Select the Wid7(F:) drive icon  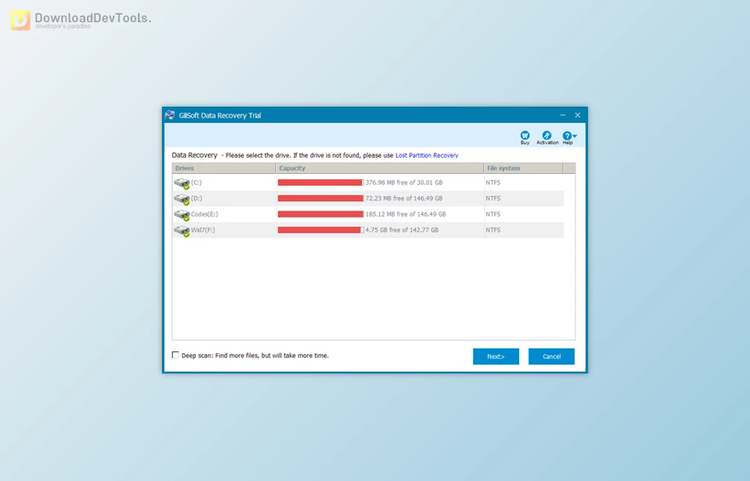coord(182,230)
